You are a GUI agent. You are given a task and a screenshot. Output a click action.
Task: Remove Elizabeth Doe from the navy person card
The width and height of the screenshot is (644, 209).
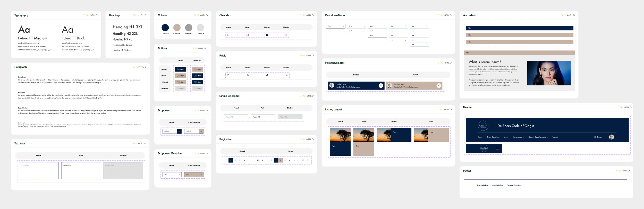381,86
